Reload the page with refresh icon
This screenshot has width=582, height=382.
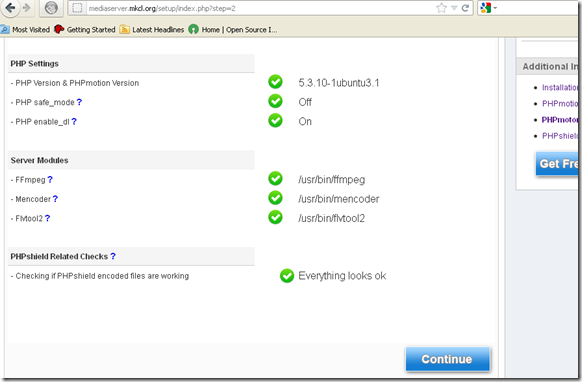point(465,8)
